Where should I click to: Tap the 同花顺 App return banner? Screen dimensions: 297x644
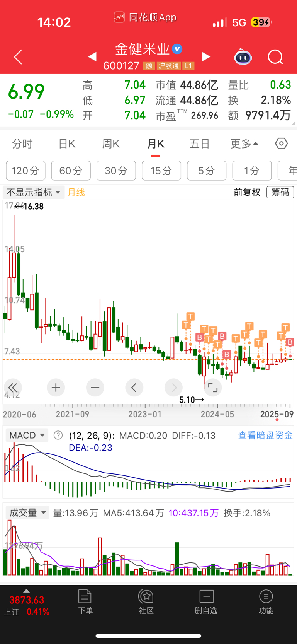coord(145,17)
